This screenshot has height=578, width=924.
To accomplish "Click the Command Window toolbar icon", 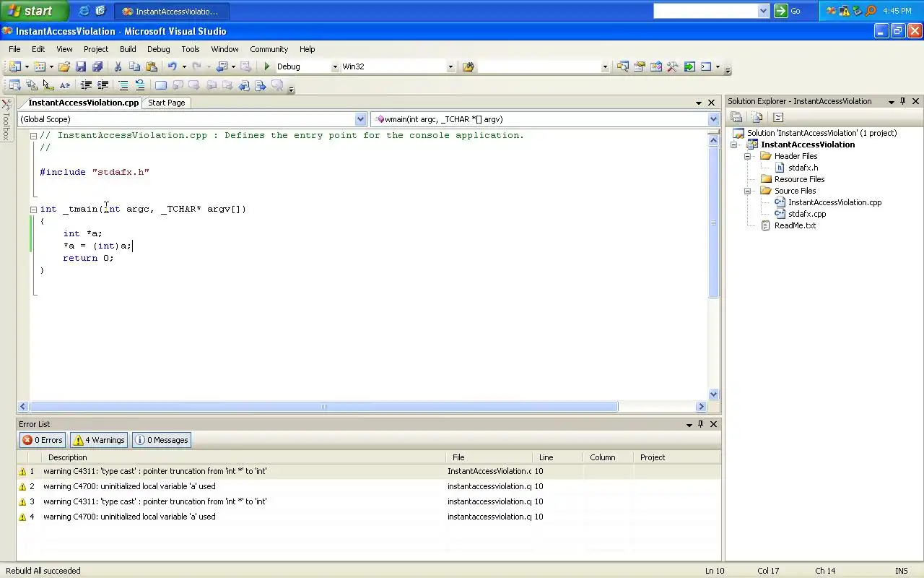I will point(706,66).
